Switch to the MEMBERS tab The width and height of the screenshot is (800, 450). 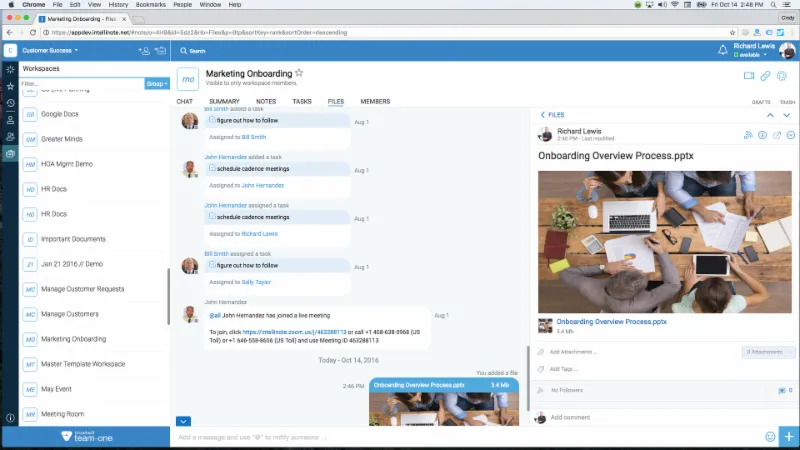[375, 102]
